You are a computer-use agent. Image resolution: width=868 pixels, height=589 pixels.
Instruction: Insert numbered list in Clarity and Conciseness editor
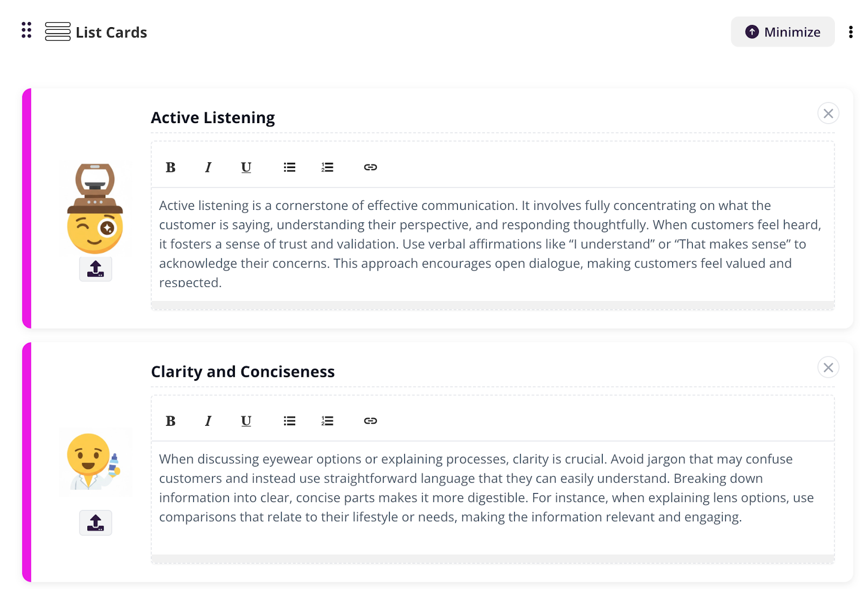tap(327, 421)
